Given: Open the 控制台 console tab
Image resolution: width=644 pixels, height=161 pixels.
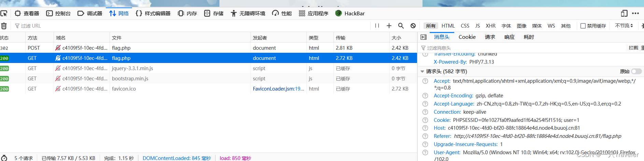Looking at the screenshot, I should click(58, 13).
